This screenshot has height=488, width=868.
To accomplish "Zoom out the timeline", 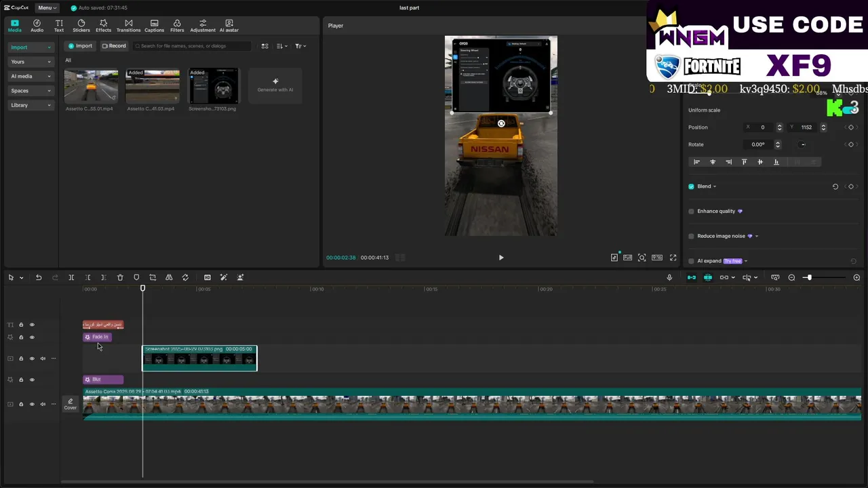I will pos(791,277).
